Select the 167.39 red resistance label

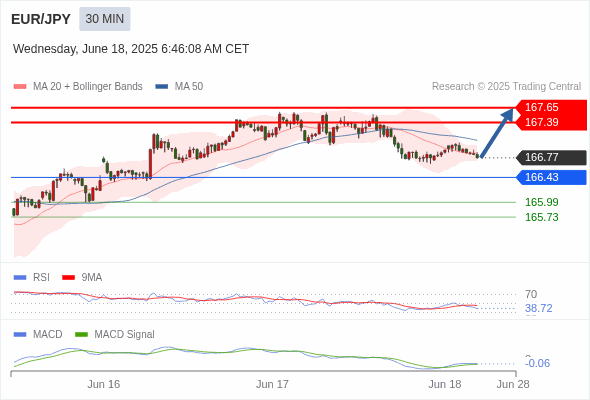click(552, 122)
